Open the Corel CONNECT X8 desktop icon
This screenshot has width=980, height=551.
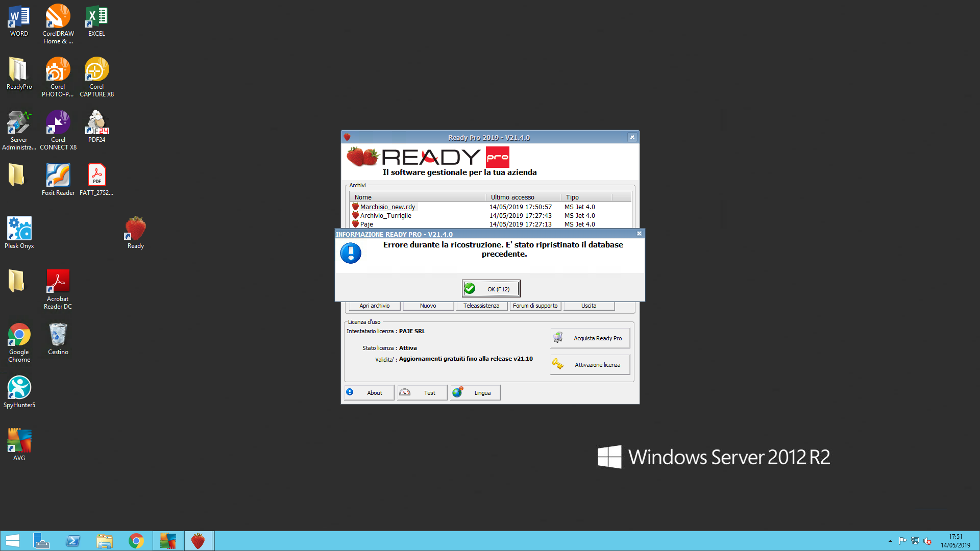(x=58, y=131)
